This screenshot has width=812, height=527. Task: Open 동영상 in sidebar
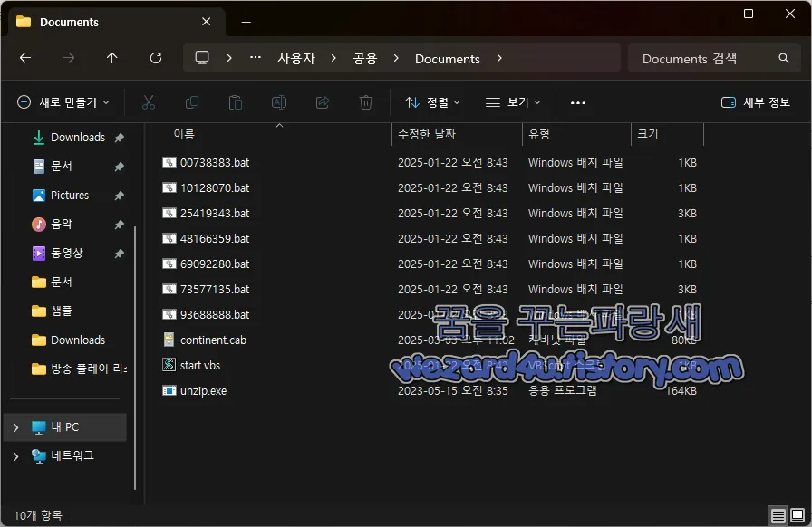pos(58,254)
